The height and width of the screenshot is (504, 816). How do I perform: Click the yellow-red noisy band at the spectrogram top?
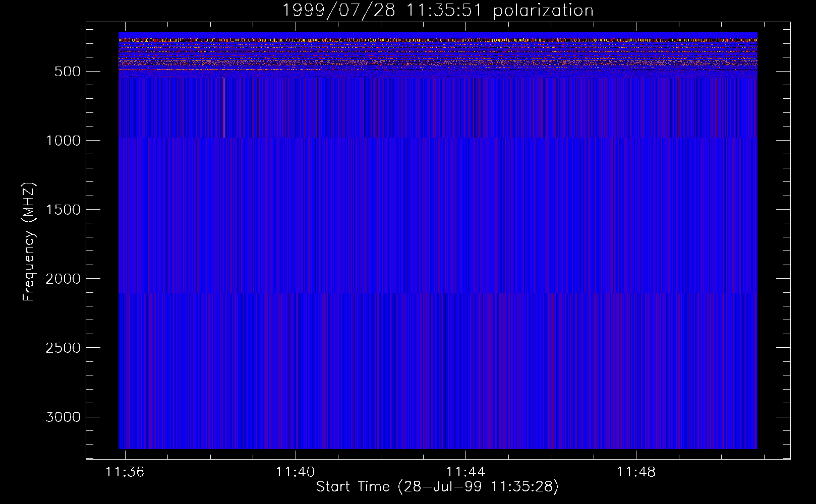437,40
